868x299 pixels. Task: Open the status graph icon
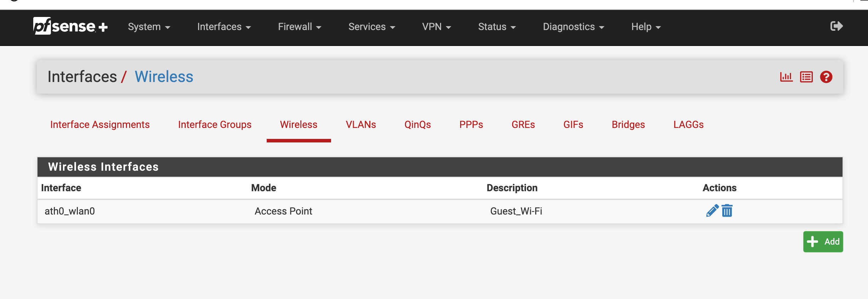pos(786,77)
